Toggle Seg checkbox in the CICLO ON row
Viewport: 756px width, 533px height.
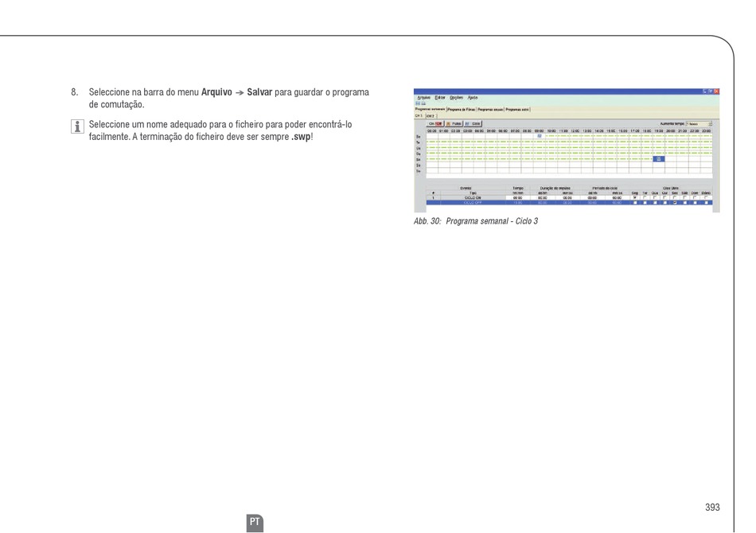pos(634,197)
